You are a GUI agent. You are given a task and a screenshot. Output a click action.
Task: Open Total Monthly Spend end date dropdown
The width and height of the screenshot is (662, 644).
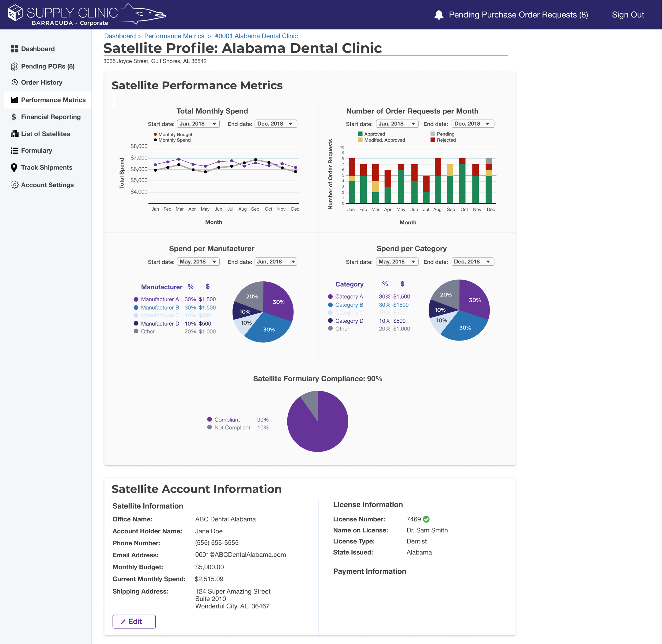[275, 124]
